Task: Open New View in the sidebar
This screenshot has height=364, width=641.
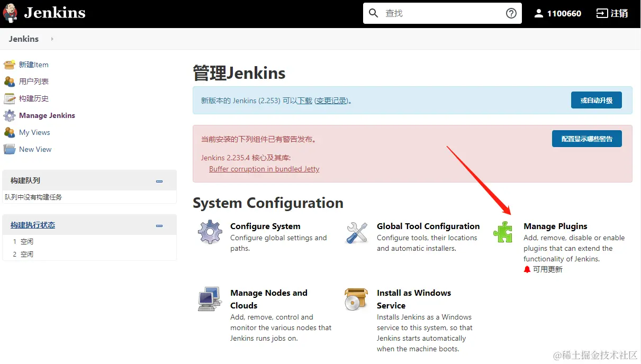Action: [x=35, y=149]
